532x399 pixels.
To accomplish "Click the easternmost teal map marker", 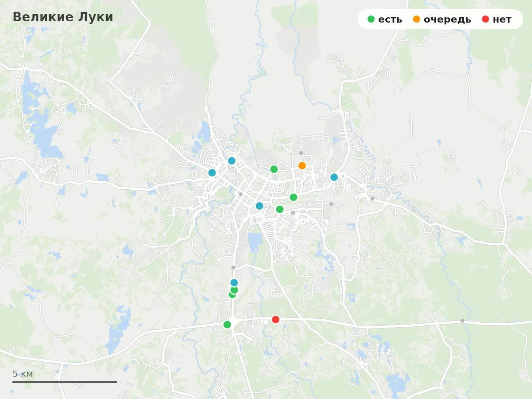I will (334, 177).
